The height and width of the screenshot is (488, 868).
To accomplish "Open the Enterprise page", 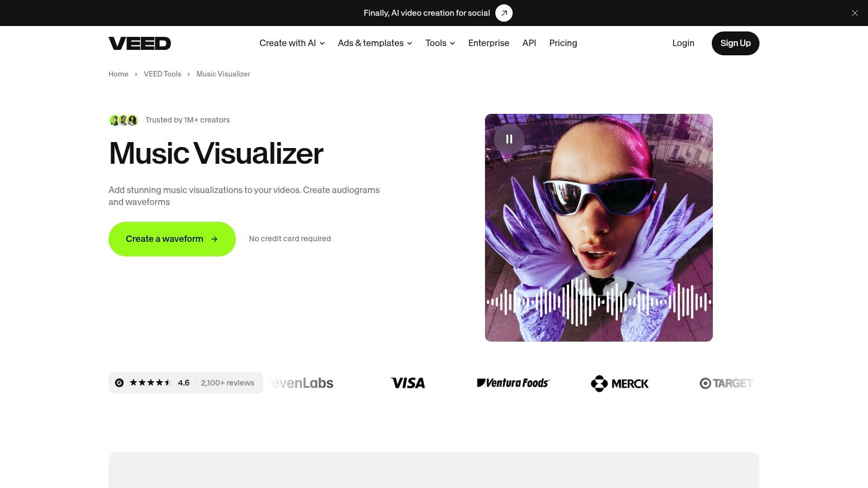I will pos(489,43).
